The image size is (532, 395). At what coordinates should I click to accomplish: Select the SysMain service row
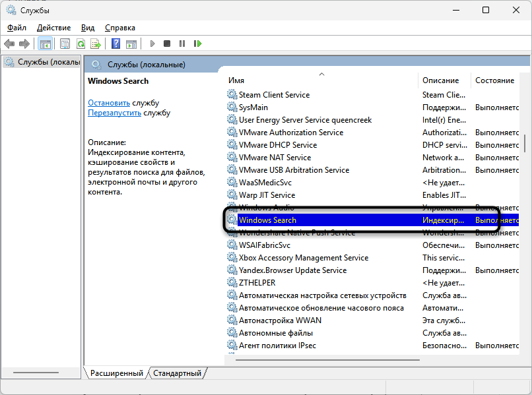coord(253,107)
